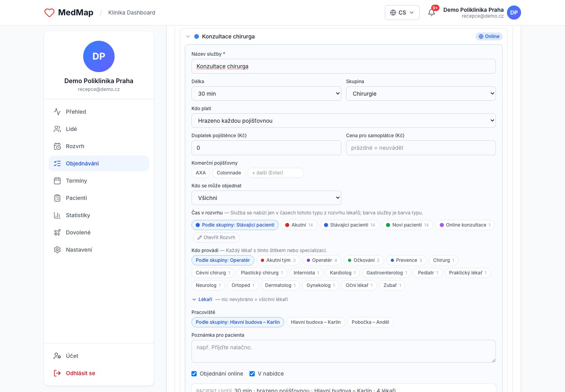Open the Kdo se může objednat dropdown
The width and height of the screenshot is (565, 392).
click(x=266, y=198)
